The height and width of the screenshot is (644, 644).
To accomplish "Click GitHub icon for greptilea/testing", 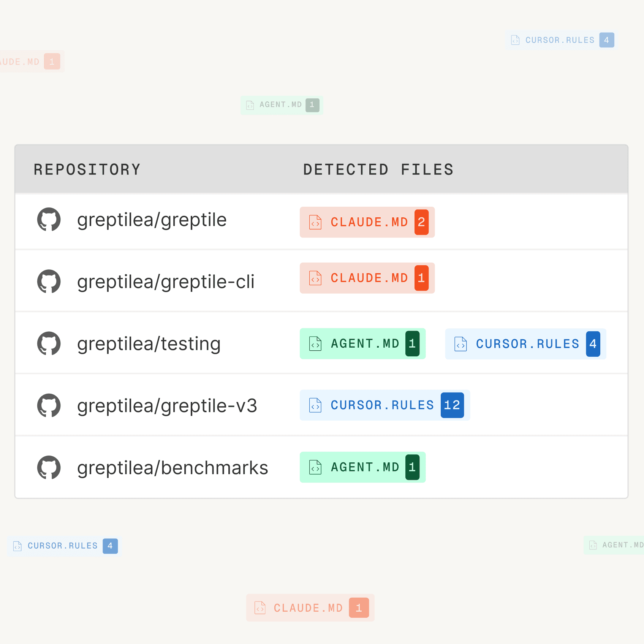I will pyautogui.click(x=49, y=343).
